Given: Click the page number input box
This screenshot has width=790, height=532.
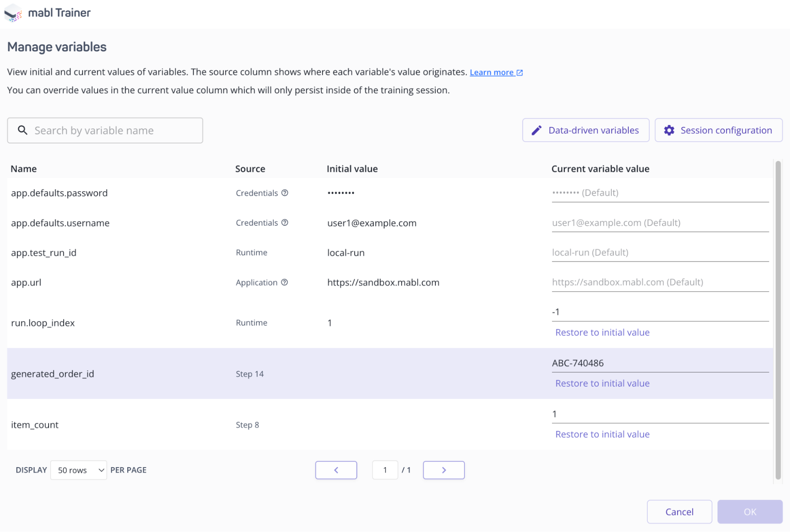Looking at the screenshot, I should [x=385, y=470].
